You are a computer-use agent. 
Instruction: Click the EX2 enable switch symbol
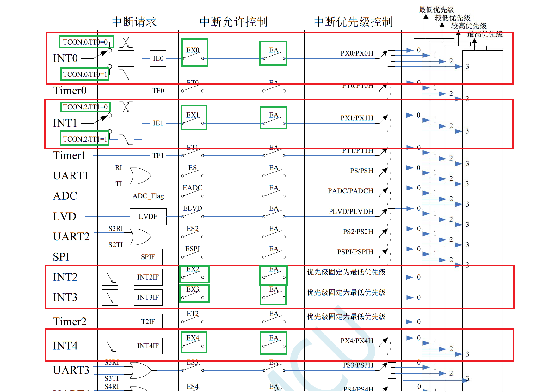pyautogui.click(x=193, y=275)
